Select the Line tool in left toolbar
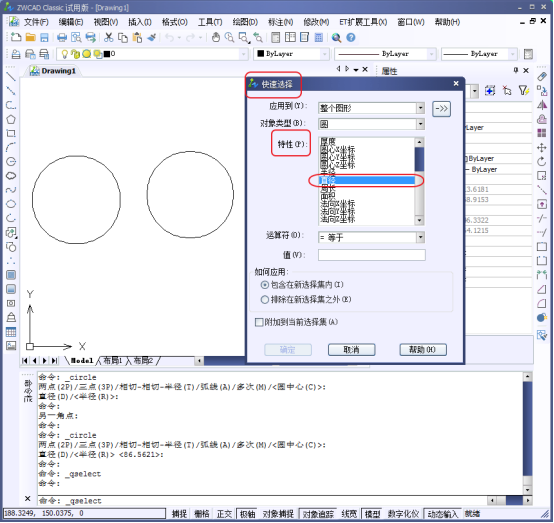This screenshot has width=554, height=523. point(11,76)
